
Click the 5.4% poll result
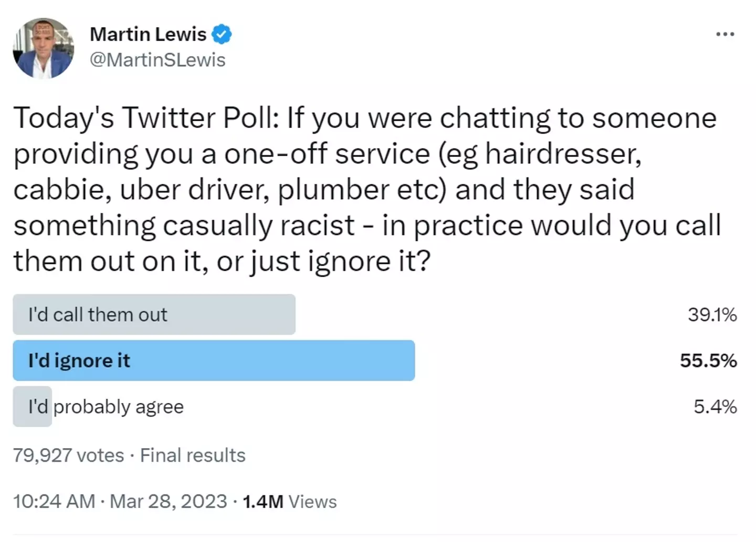point(715,407)
